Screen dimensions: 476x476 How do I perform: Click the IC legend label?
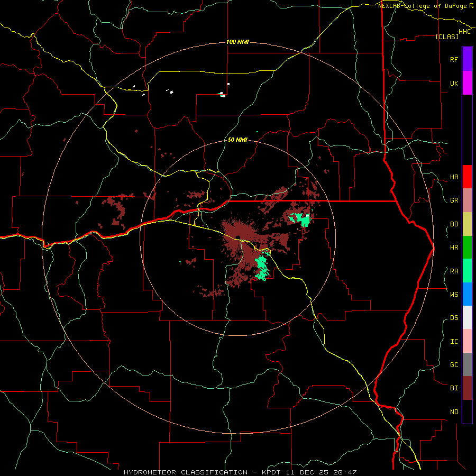454,342
